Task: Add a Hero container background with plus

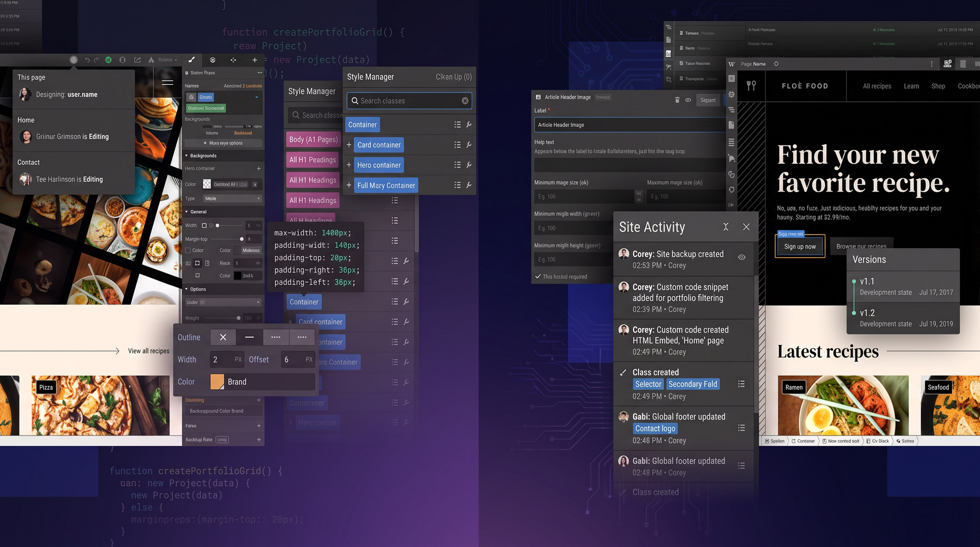Action: (259, 169)
